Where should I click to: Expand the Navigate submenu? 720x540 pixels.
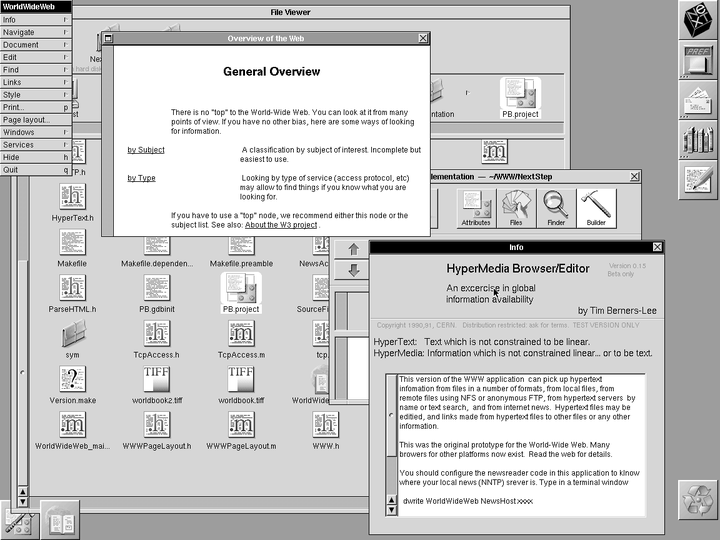tap(35, 32)
